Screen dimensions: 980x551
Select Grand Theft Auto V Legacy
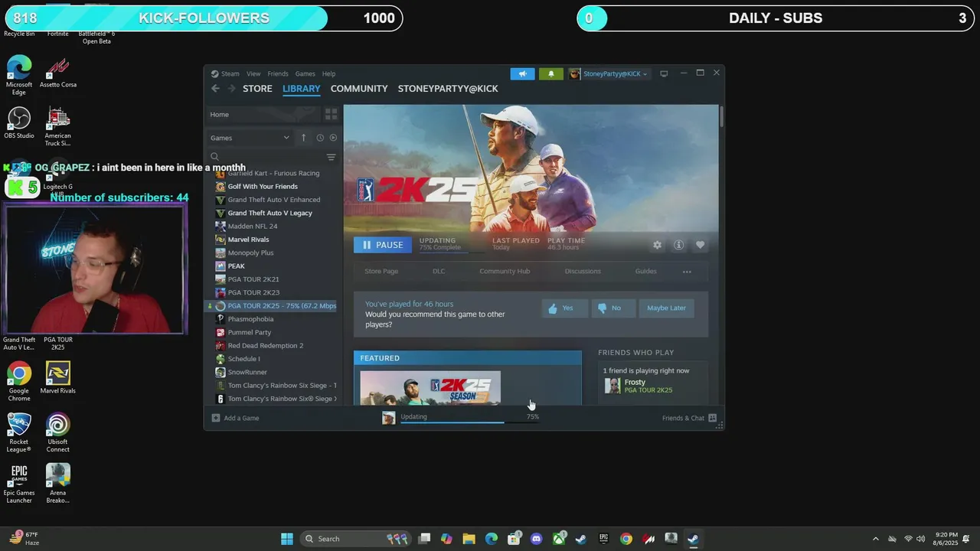tap(269, 214)
